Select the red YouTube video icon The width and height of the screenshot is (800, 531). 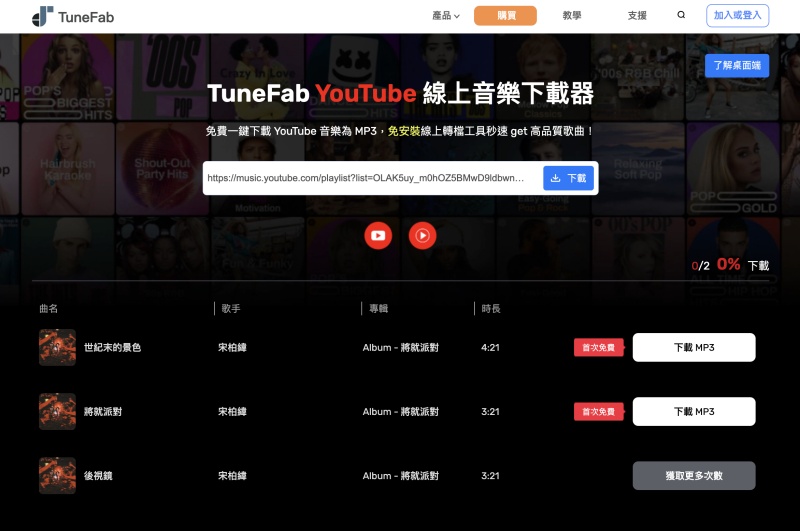point(378,236)
